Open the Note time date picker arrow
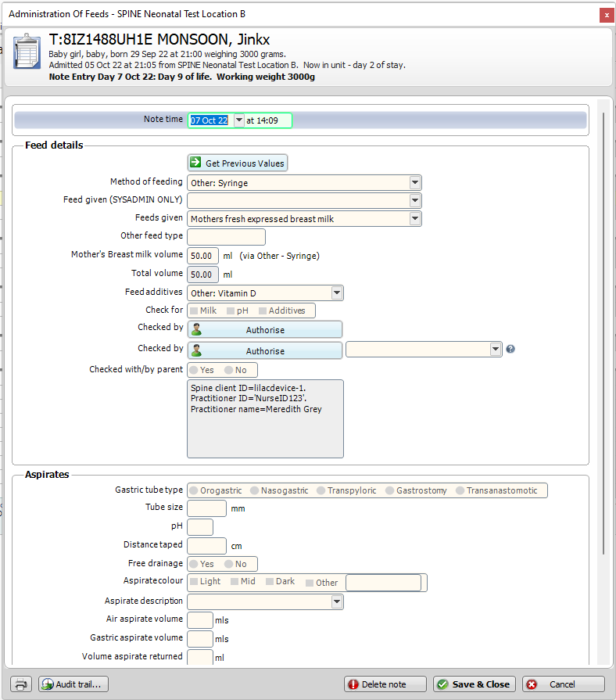 [x=239, y=120]
